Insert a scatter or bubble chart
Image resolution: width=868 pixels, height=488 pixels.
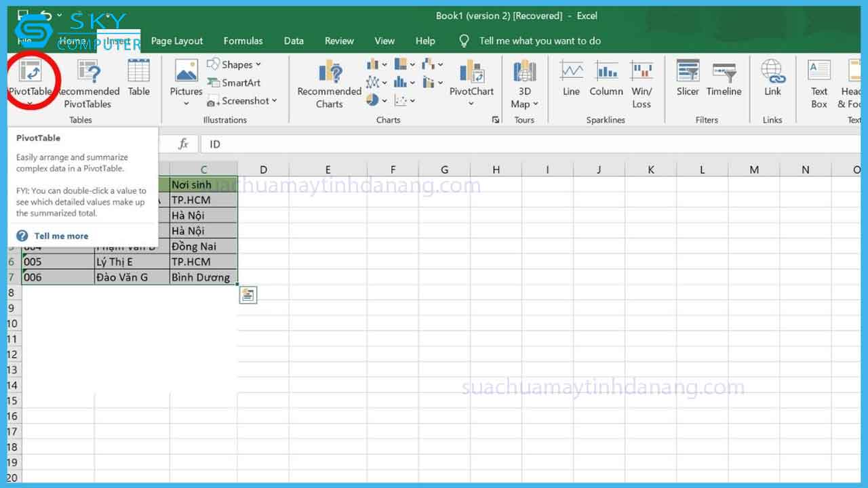pyautogui.click(x=404, y=100)
